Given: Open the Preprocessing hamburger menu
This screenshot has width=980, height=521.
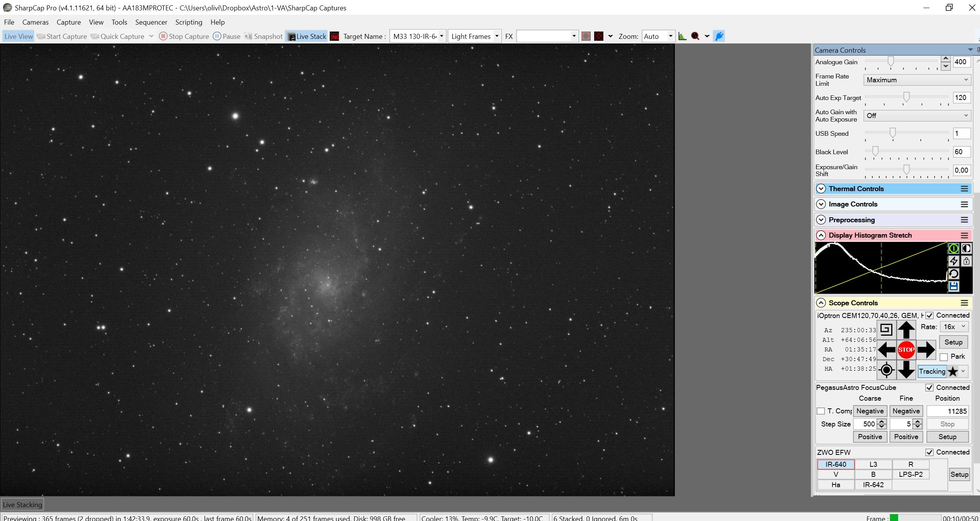Looking at the screenshot, I should tap(964, 220).
